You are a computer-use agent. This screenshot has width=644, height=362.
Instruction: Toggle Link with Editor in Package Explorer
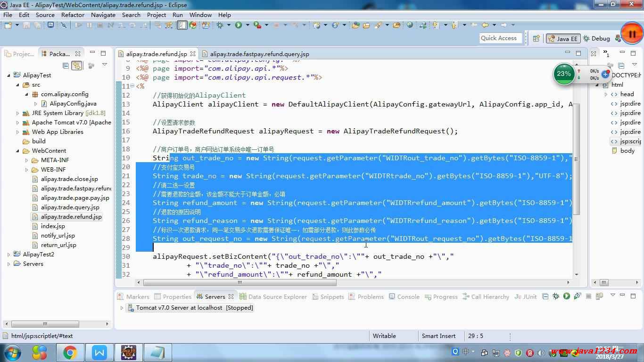[x=76, y=66]
